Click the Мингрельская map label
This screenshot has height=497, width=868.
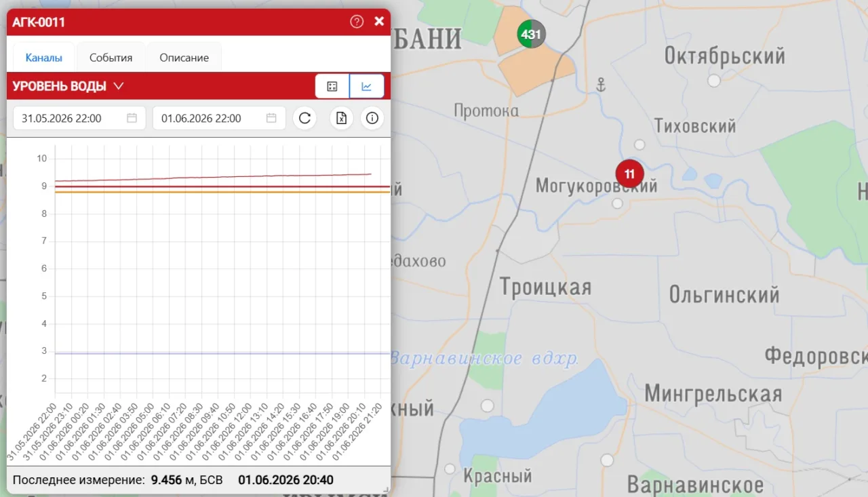coord(713,394)
